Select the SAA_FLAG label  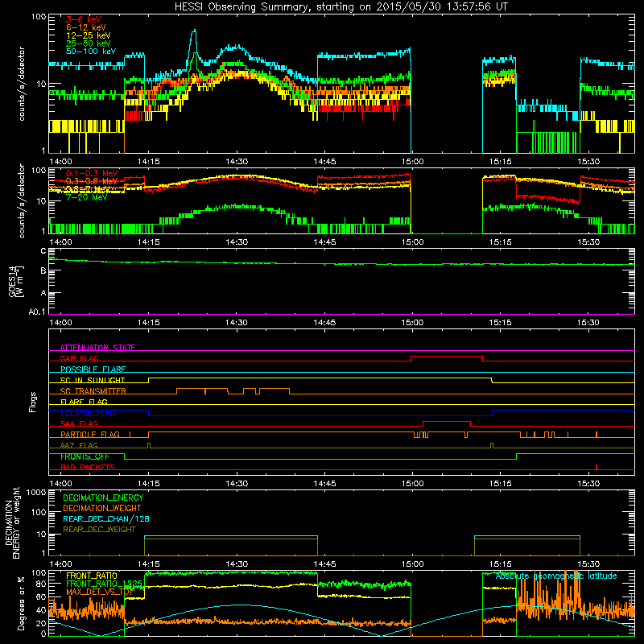pyautogui.click(x=79, y=424)
